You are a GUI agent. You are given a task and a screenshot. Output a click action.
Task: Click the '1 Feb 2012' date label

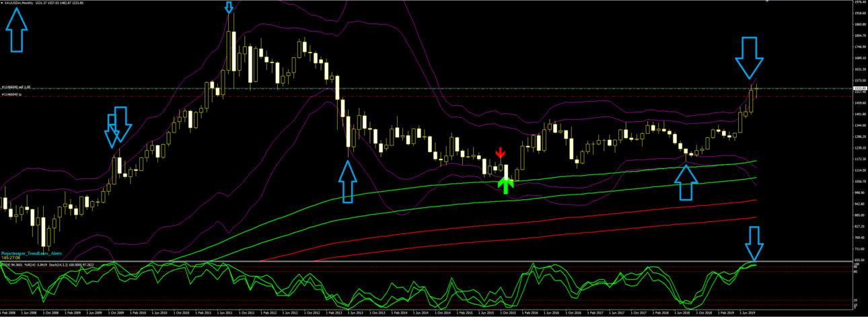coord(268,312)
